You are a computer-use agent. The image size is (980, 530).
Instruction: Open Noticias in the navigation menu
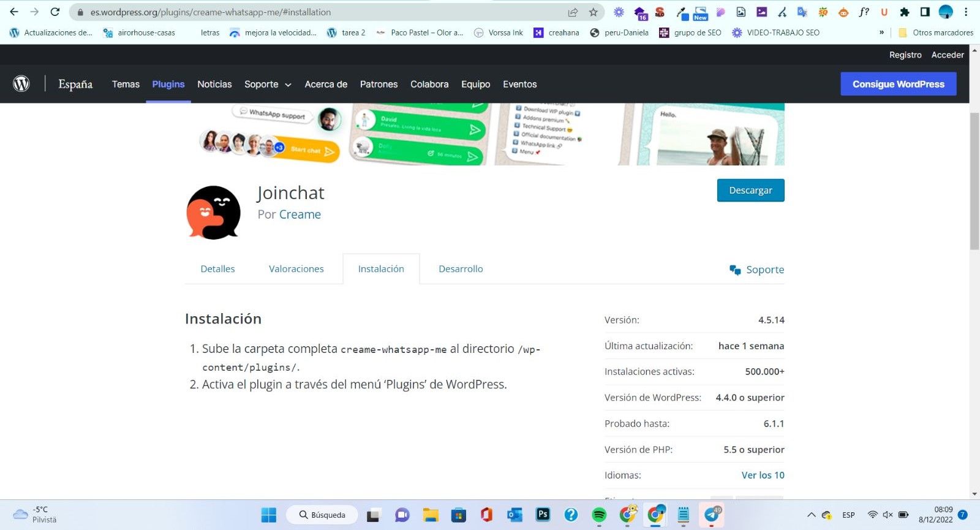click(x=214, y=84)
